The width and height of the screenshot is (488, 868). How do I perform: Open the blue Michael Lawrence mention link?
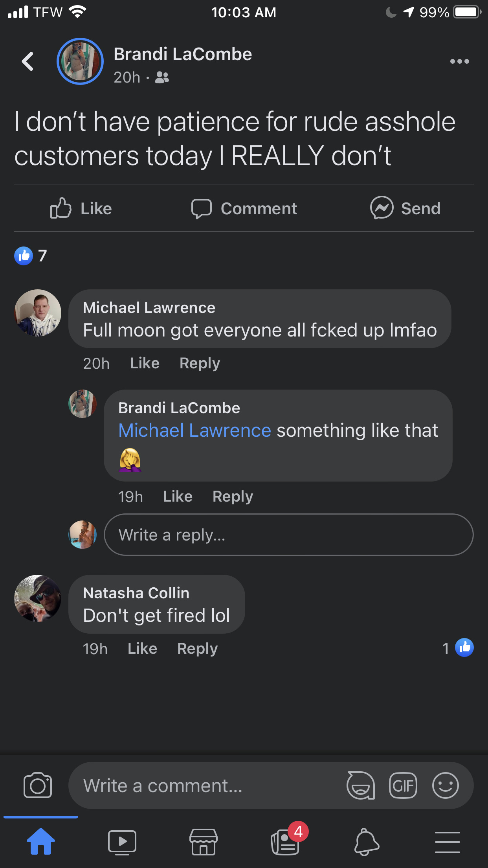pos(194,430)
